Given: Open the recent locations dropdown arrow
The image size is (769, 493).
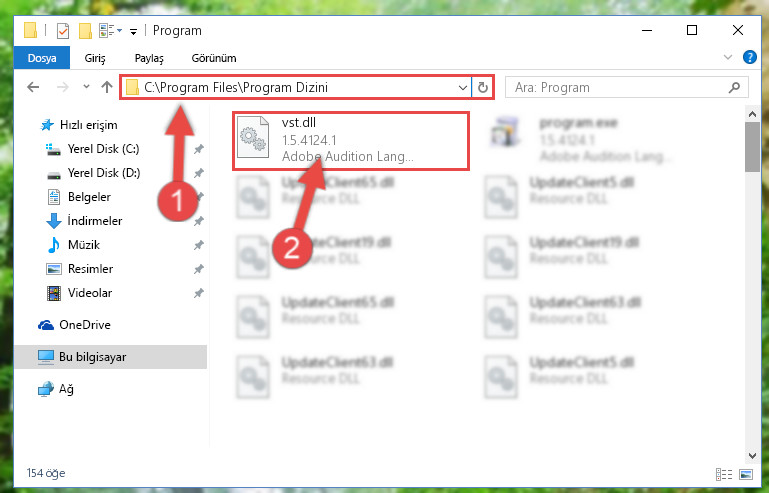Looking at the screenshot, I should click(86, 87).
